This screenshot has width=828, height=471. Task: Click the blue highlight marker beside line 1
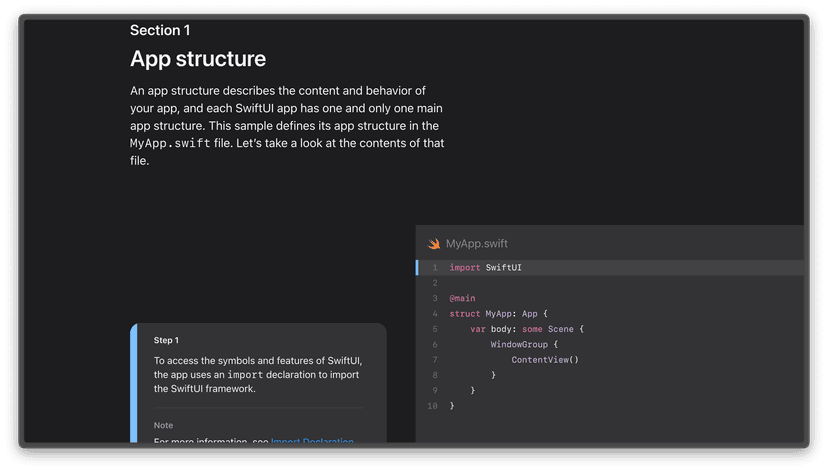click(x=418, y=268)
